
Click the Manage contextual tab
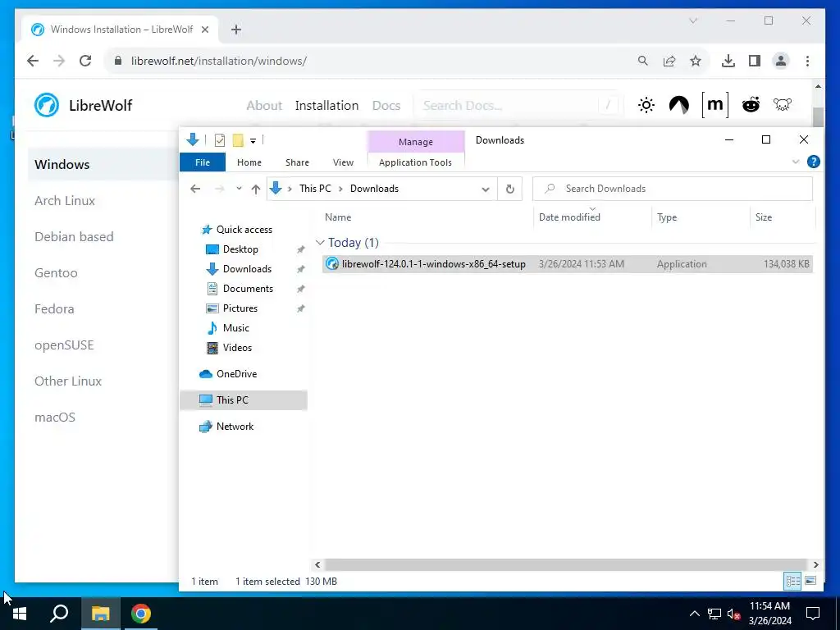tap(416, 142)
